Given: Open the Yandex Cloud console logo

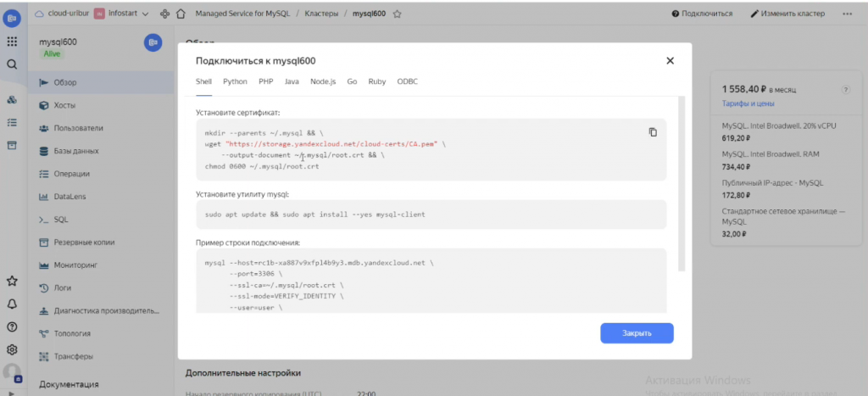Looking at the screenshot, I should pyautogui.click(x=12, y=19).
